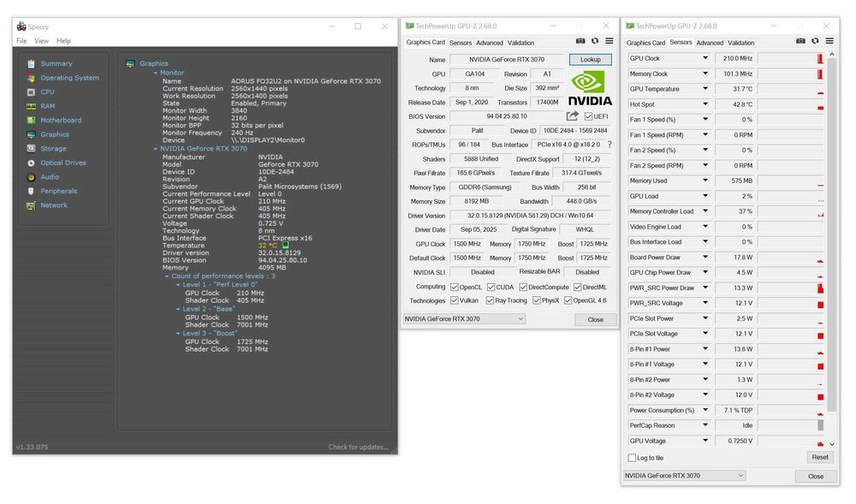Toggle the UEFI checkbox

coord(589,116)
